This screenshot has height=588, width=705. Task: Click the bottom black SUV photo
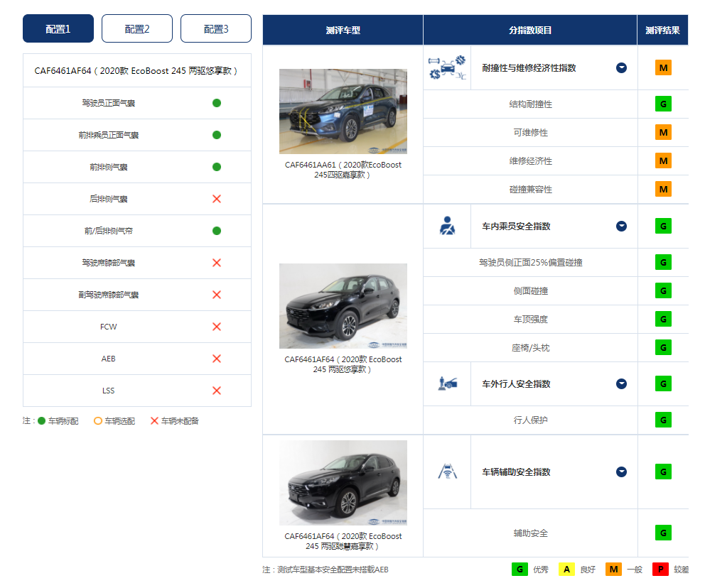point(343,482)
